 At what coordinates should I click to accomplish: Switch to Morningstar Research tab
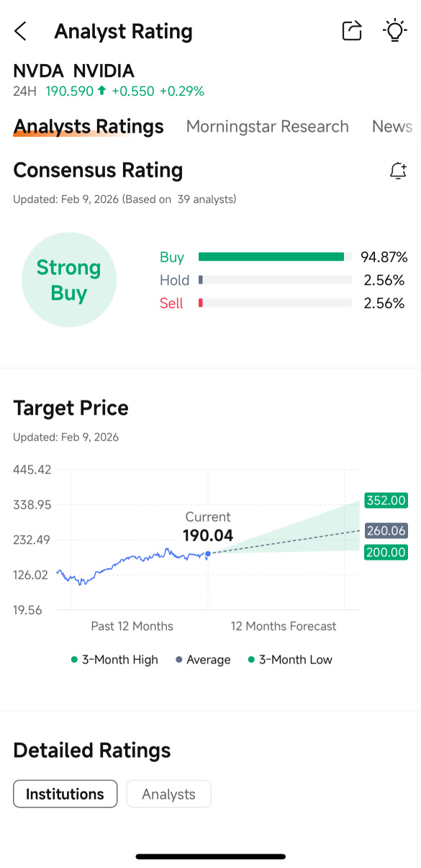pyautogui.click(x=268, y=127)
